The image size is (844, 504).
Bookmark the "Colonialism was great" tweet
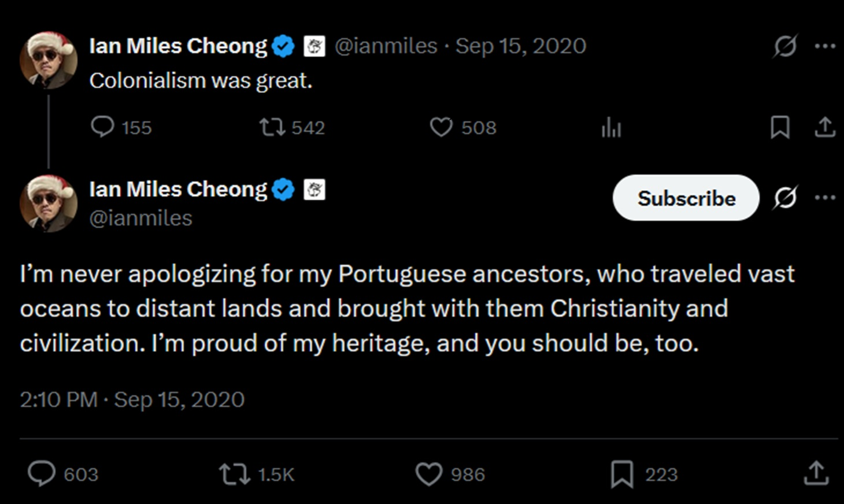coord(780,127)
